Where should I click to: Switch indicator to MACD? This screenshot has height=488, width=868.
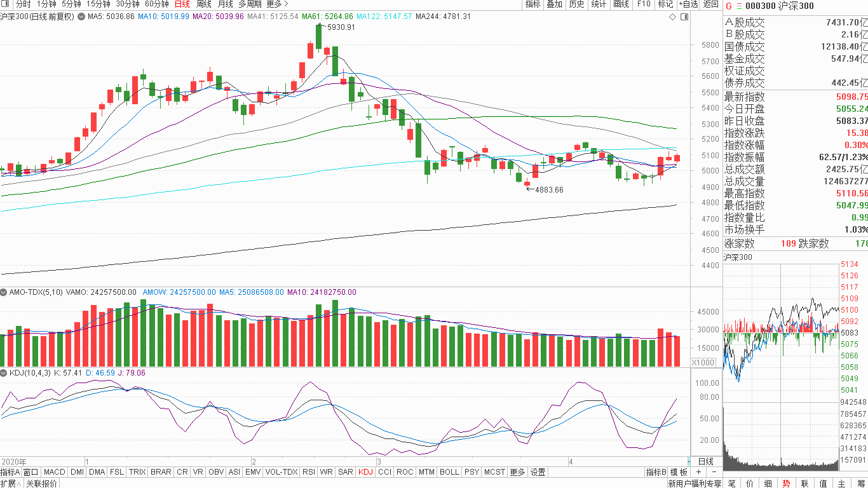(x=55, y=472)
